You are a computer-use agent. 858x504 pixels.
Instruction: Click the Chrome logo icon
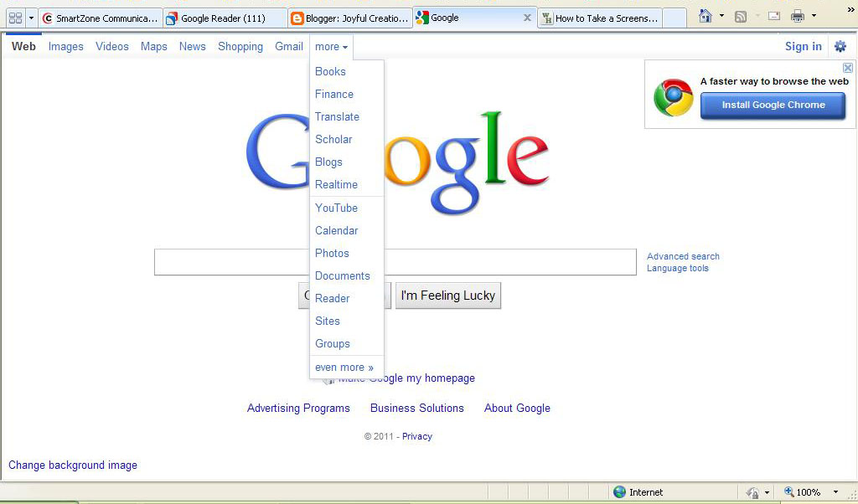click(x=674, y=97)
